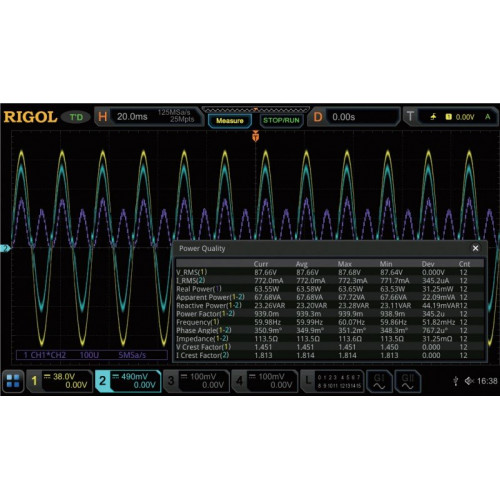Open the function navigation grid icon
Viewport: 500px width, 500px height.
coord(13,381)
